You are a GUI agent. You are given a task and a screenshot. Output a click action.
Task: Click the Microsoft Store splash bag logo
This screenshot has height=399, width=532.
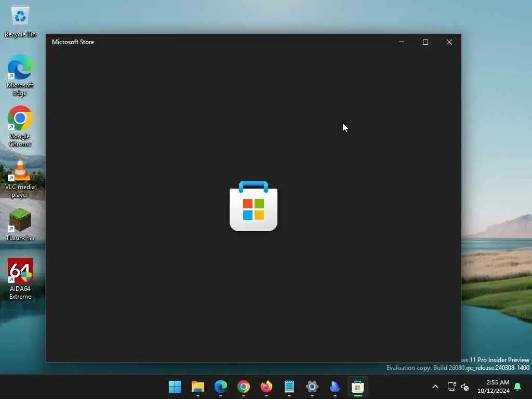coord(254,206)
